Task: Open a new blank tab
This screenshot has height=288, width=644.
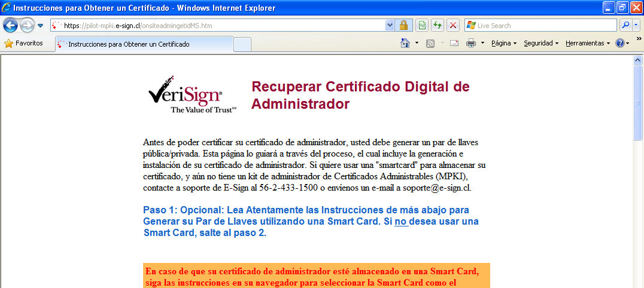Action: click(x=242, y=45)
